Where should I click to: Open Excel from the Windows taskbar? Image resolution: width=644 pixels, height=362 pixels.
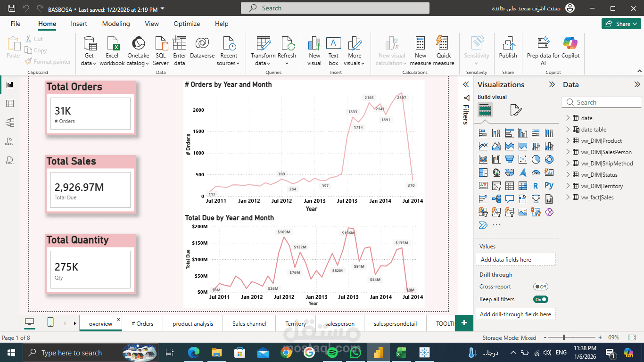click(x=400, y=352)
